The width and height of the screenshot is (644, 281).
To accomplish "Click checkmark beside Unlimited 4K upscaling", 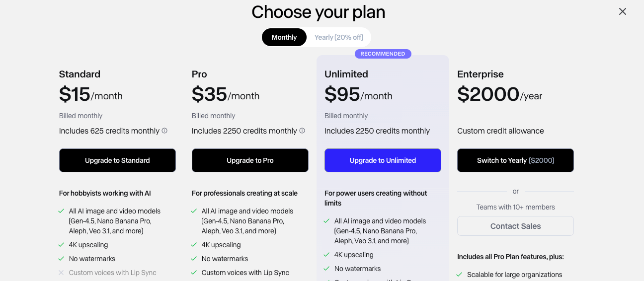I will coord(326,255).
